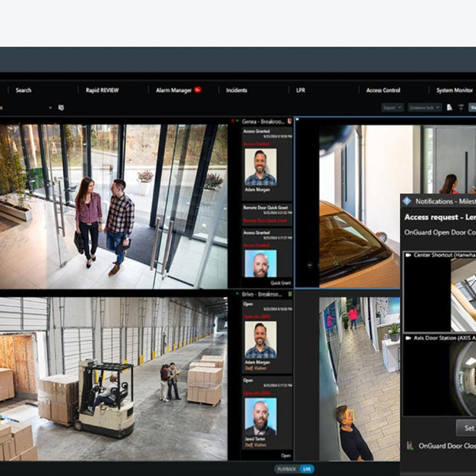The width and height of the screenshot is (476, 476).
Task: Expand the view selector dropdown arrow
Action: tap(51, 107)
